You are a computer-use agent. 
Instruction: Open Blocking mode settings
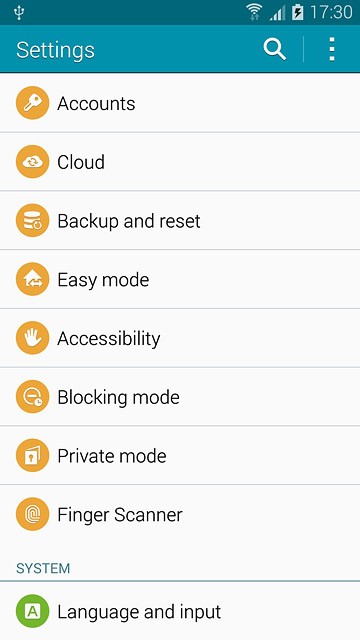[180, 397]
